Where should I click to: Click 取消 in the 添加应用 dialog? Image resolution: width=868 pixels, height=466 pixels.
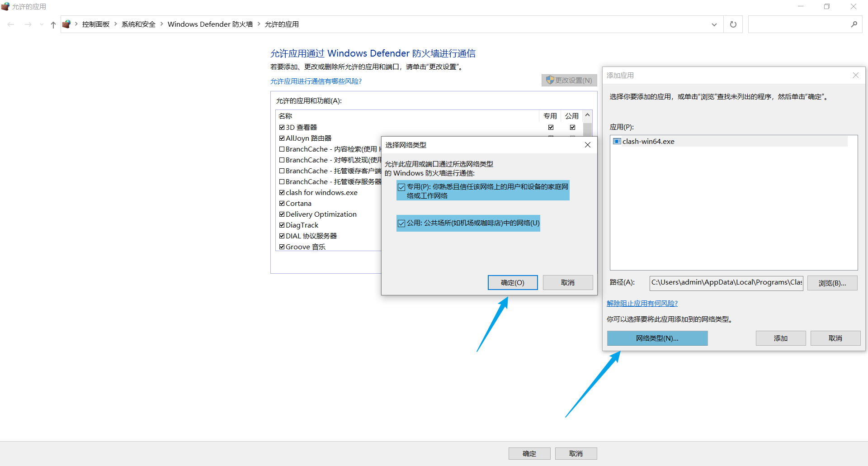835,338
